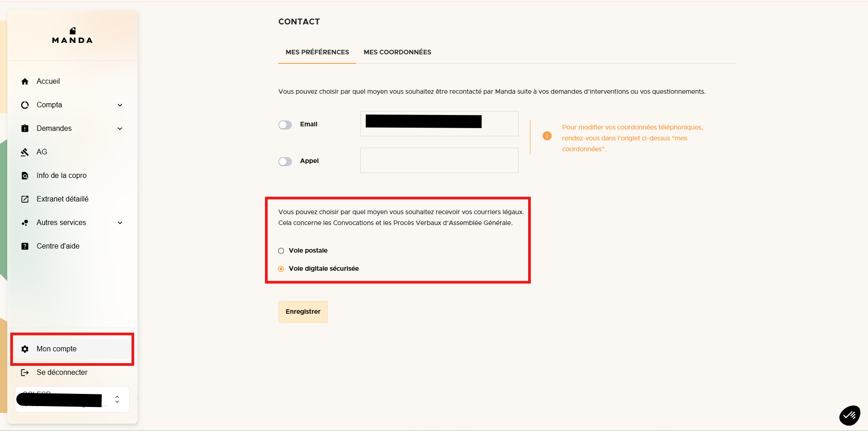Image resolution: width=868 pixels, height=431 pixels.
Task: Click the Se déconnecter logout icon
Action: click(x=25, y=373)
